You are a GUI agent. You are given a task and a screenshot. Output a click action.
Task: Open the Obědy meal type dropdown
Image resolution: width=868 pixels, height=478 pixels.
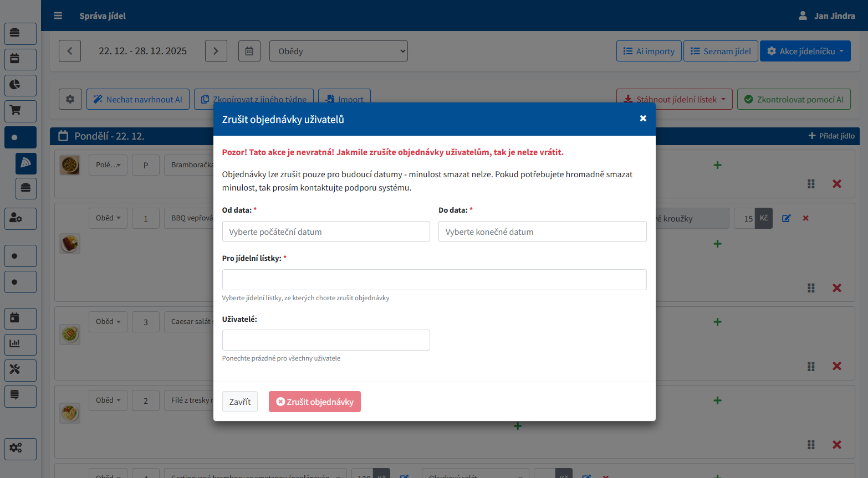pyautogui.click(x=339, y=51)
